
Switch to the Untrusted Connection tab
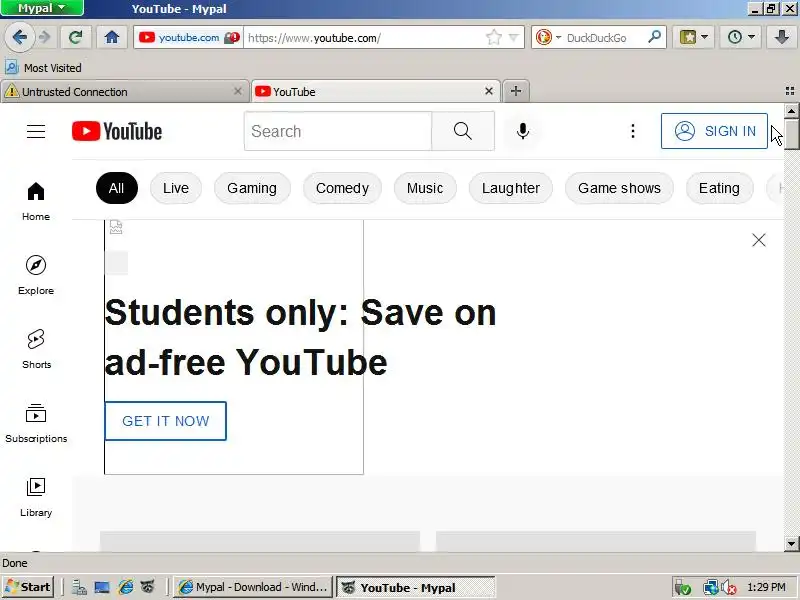(x=124, y=92)
